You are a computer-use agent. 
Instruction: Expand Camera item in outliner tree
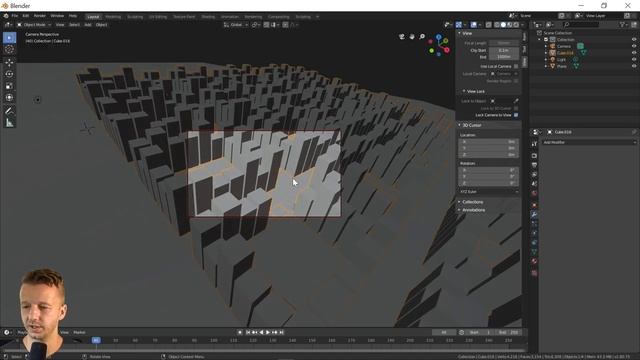click(546, 46)
